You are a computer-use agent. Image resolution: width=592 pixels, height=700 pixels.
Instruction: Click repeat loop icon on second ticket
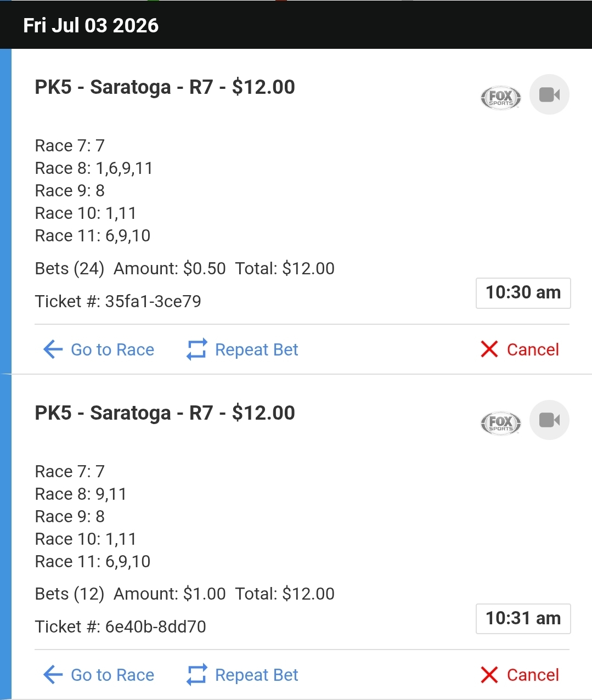coord(196,675)
